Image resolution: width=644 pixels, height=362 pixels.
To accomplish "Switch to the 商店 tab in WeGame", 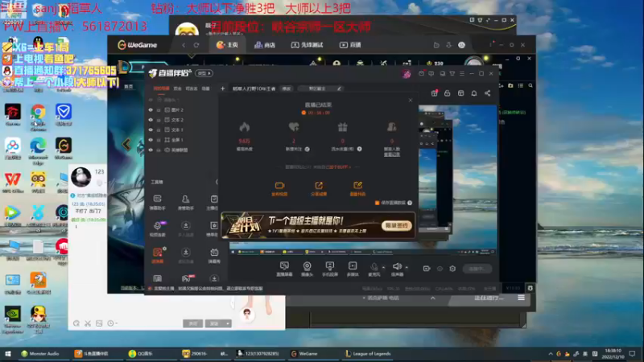I will click(x=265, y=45).
